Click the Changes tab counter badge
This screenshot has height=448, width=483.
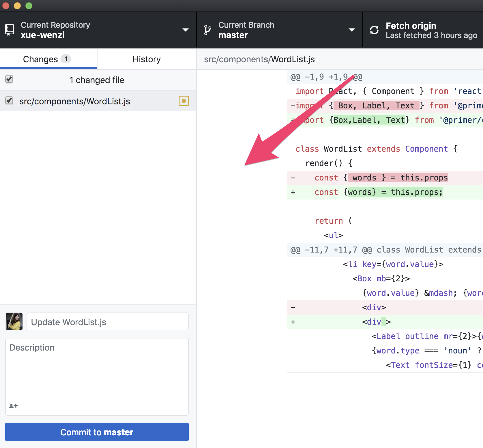point(66,59)
